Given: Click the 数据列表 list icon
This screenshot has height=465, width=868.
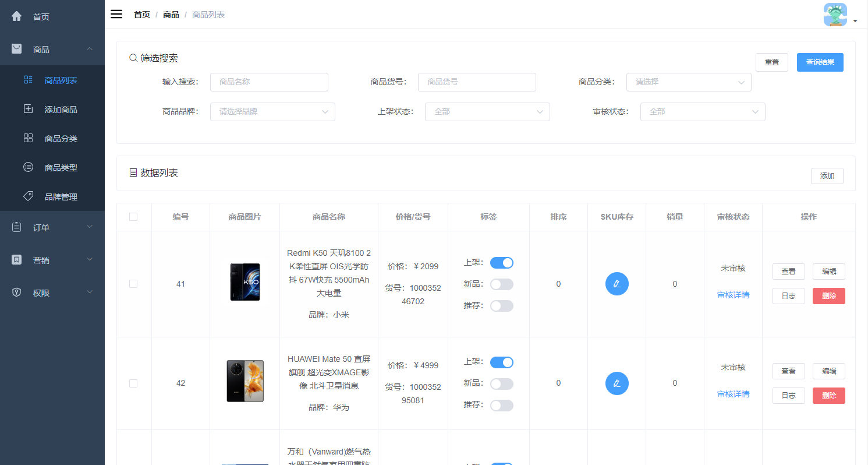Looking at the screenshot, I should [x=133, y=172].
